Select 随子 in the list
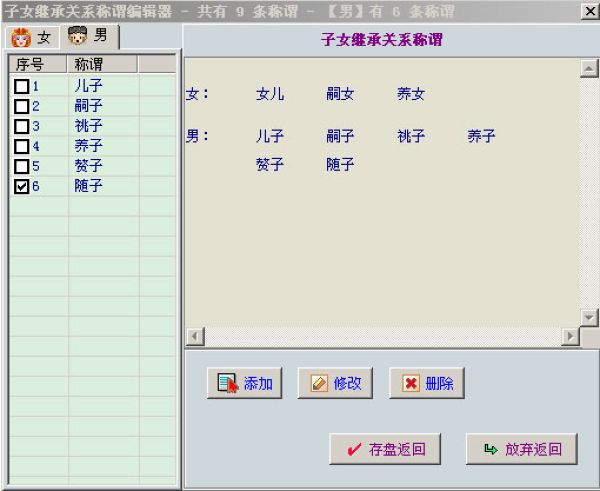600x491 pixels. point(88,186)
